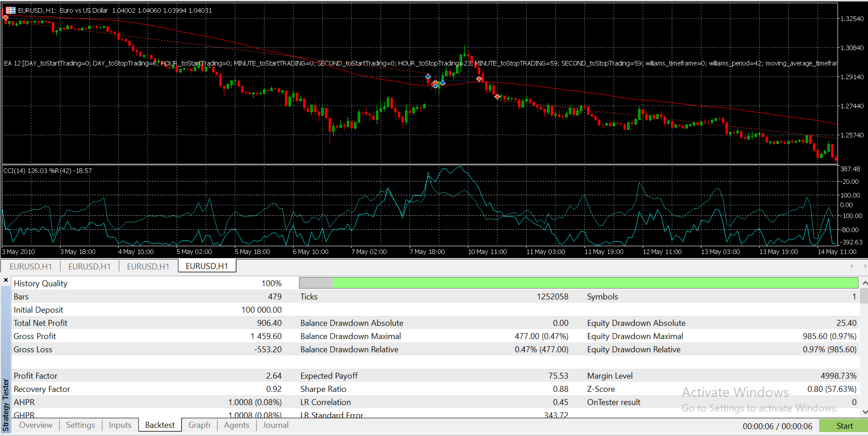Click the '12 May 11:00' time axis label
The height and width of the screenshot is (436, 868).
pos(662,252)
